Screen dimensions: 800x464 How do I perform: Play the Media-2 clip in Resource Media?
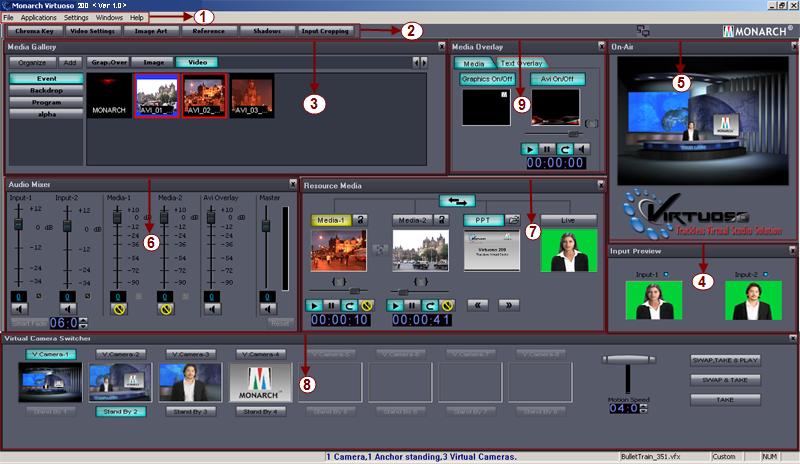pos(394,305)
